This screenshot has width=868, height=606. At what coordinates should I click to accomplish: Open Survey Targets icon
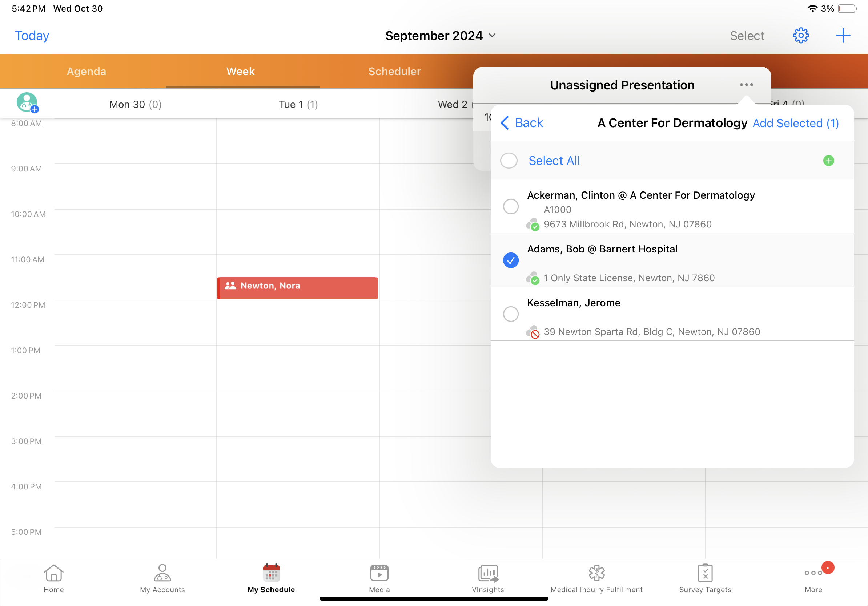coord(705,573)
